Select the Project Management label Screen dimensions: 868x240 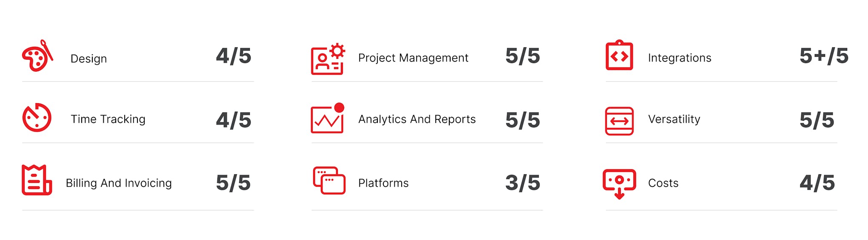click(x=413, y=58)
